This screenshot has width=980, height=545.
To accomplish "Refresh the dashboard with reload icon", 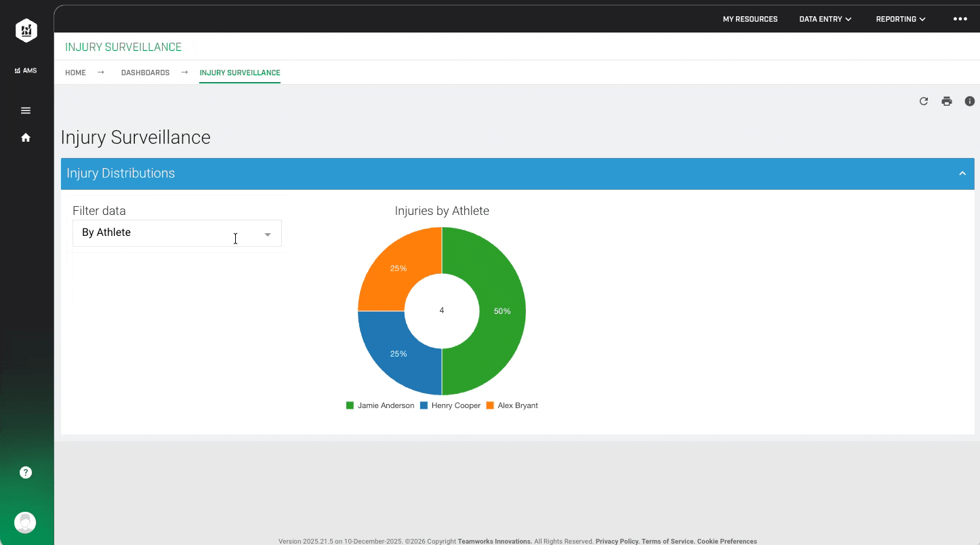I will [x=923, y=101].
